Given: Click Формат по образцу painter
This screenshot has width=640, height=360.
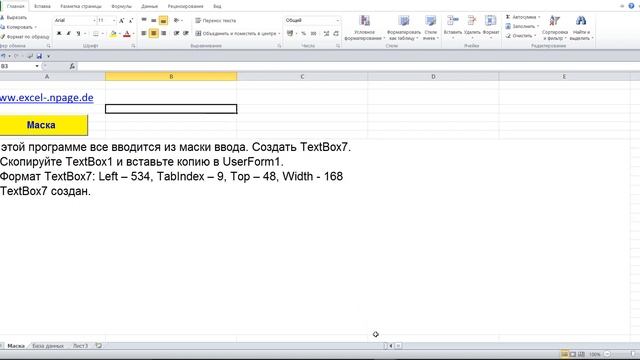Looking at the screenshot, I should coord(25,37).
